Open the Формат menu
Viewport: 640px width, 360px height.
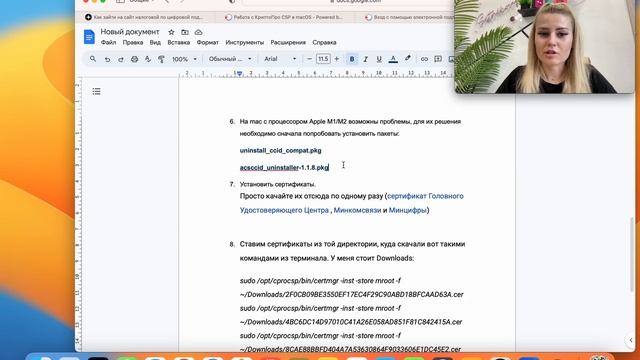pyautogui.click(x=208, y=42)
